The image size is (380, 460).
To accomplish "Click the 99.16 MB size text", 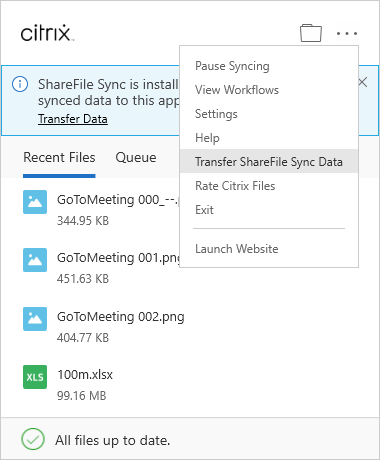I will [x=82, y=396].
